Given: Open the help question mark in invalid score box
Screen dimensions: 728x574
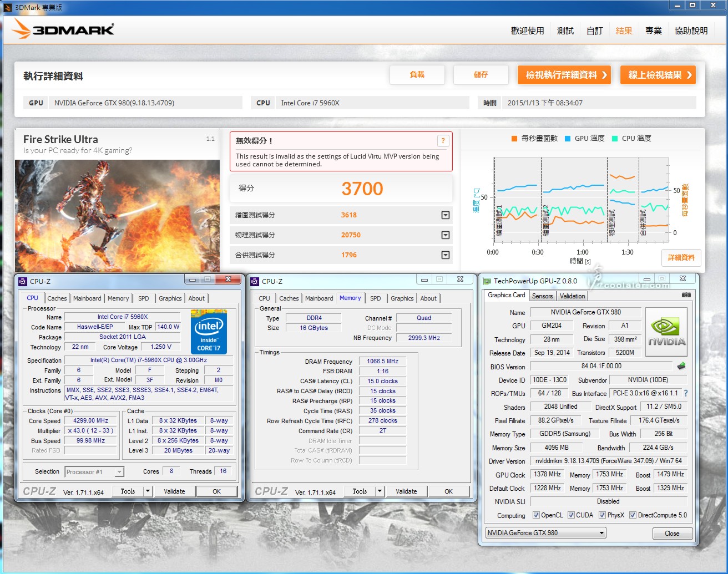Looking at the screenshot, I should pyautogui.click(x=443, y=141).
